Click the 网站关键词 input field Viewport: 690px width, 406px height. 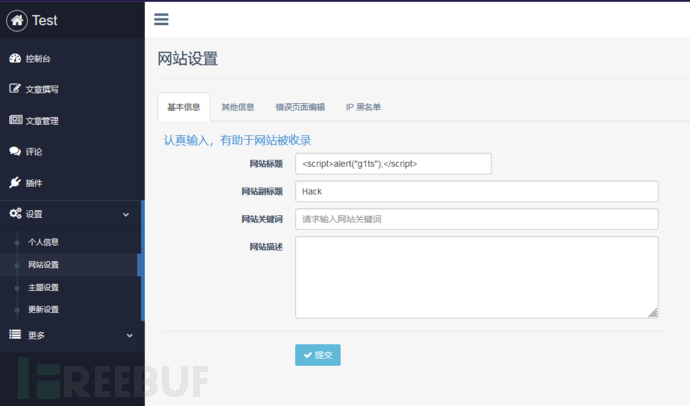(x=477, y=219)
